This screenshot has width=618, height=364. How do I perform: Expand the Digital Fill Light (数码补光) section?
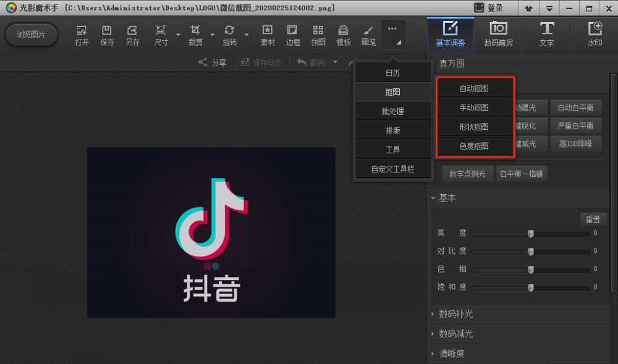coord(455,314)
